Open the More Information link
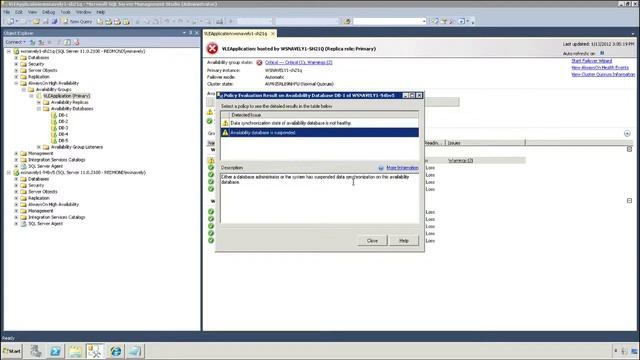Screen dimensions: 640x360 click(x=402, y=168)
